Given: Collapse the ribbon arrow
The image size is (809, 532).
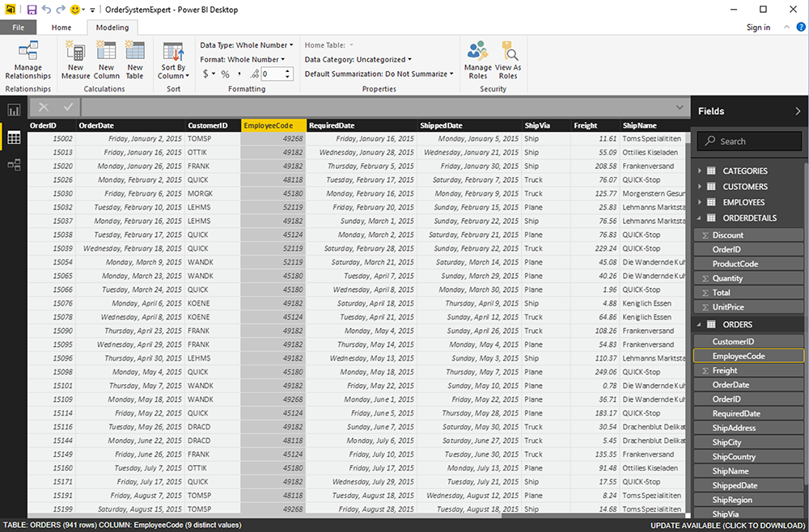Looking at the screenshot, I should click(x=786, y=27).
